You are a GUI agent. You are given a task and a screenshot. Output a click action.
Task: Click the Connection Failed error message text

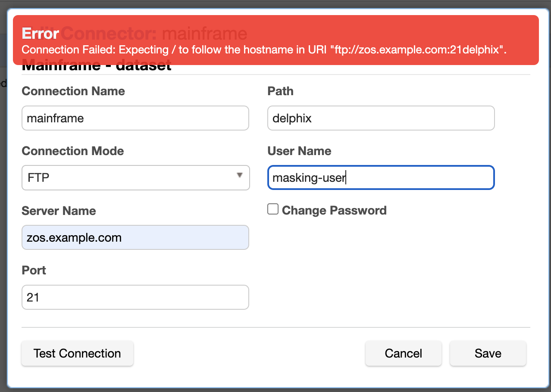pyautogui.click(x=263, y=50)
